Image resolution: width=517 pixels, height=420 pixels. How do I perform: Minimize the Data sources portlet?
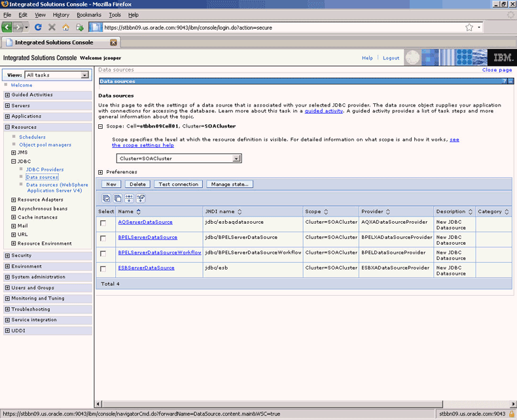(x=510, y=81)
